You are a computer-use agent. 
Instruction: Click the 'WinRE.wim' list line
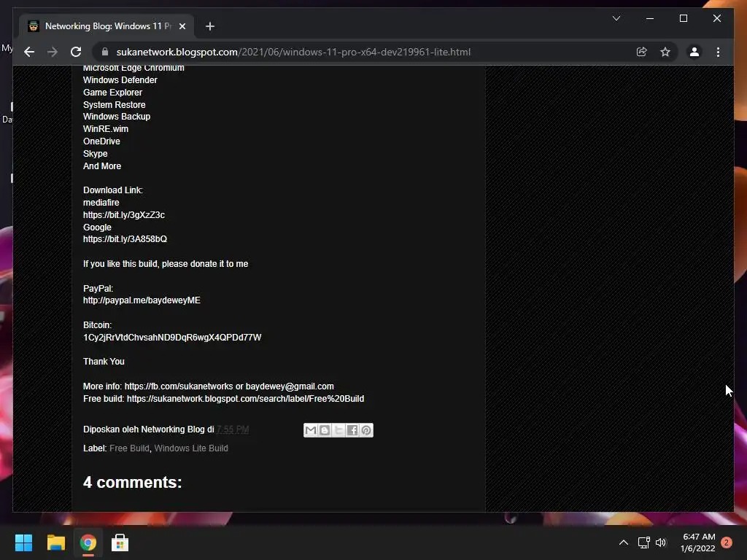106,129
